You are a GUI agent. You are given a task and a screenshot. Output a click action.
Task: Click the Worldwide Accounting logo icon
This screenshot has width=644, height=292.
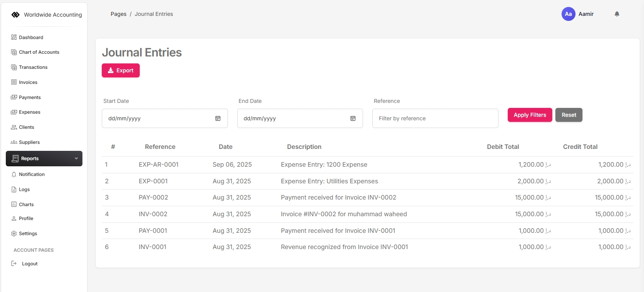coord(15,15)
